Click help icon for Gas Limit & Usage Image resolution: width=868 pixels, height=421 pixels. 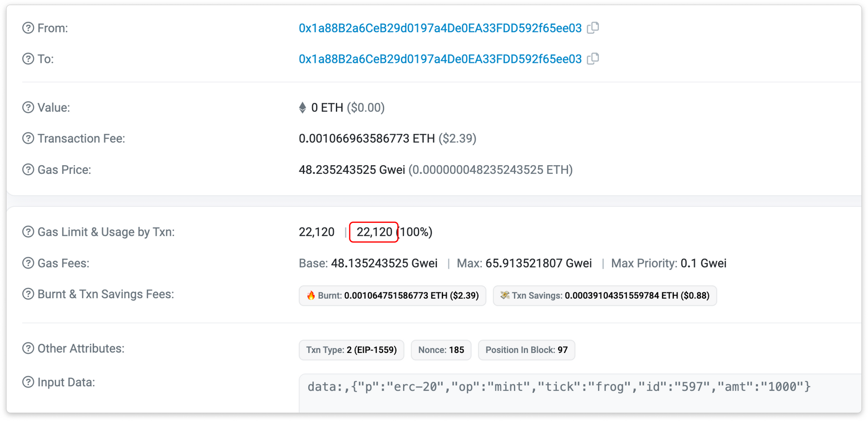pyautogui.click(x=28, y=232)
